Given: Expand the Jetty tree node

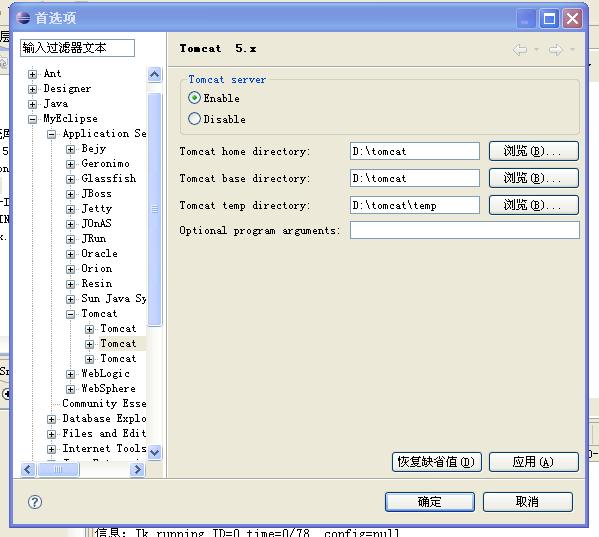Looking at the screenshot, I should click(70, 209).
